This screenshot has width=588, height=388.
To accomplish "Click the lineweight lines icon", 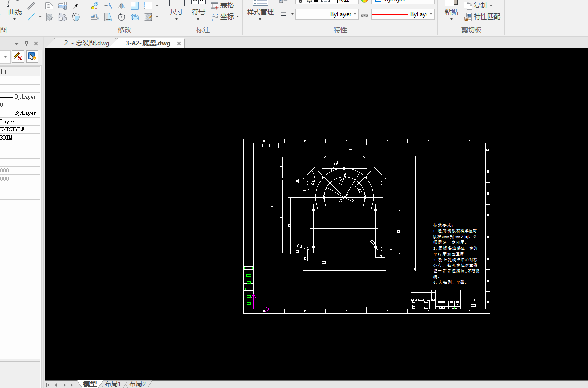I will tap(283, 14).
